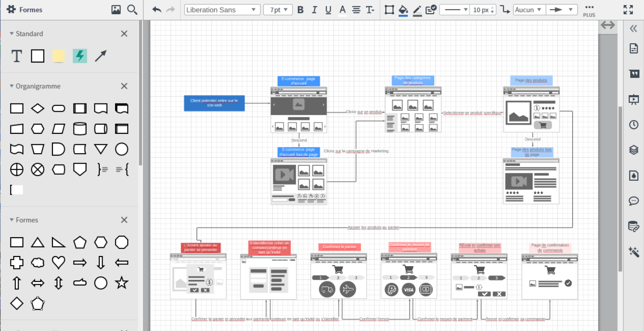Toggle italic text formatting
The width and height of the screenshot is (644, 331).
[x=314, y=9]
